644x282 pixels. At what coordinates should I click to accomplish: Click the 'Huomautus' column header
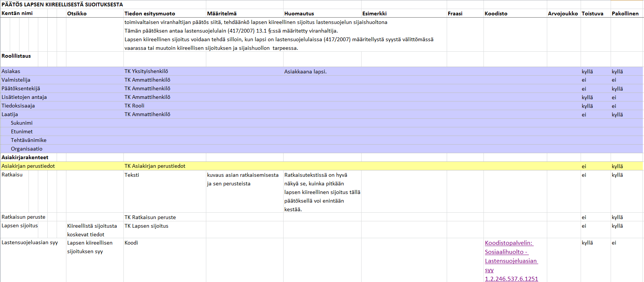click(x=299, y=13)
